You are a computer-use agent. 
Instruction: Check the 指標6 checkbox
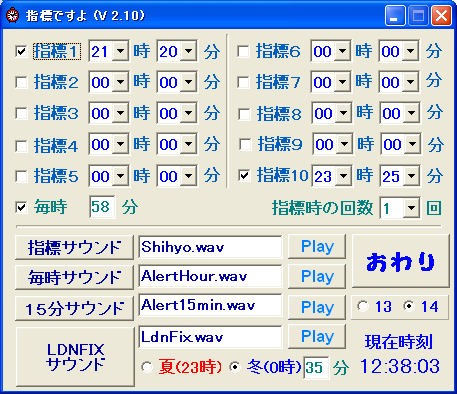click(243, 52)
